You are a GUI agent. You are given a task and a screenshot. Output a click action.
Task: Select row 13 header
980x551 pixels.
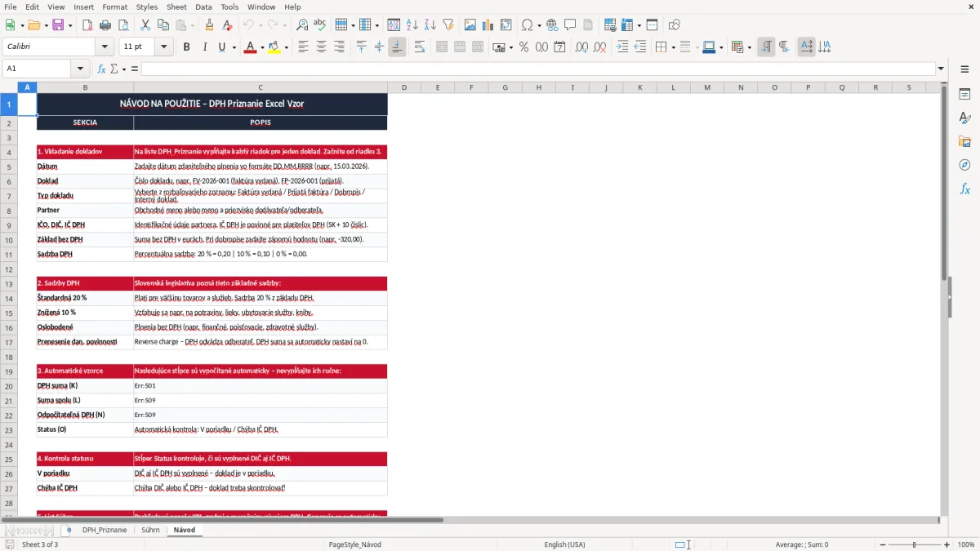[9, 283]
